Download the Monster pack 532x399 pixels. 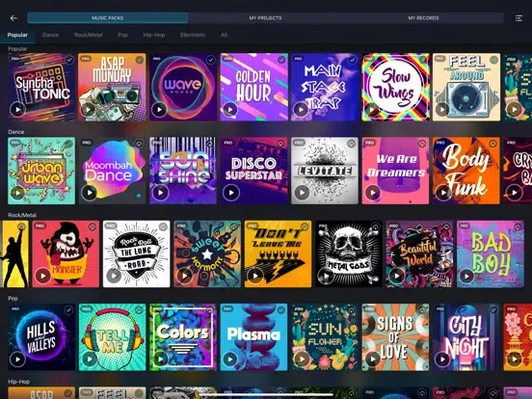coord(93,226)
